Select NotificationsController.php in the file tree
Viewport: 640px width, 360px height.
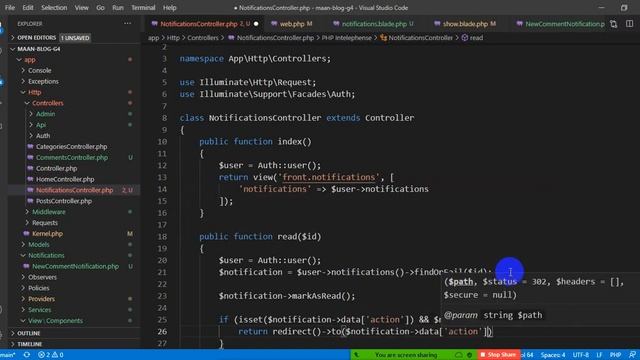pyautogui.click(x=74, y=190)
